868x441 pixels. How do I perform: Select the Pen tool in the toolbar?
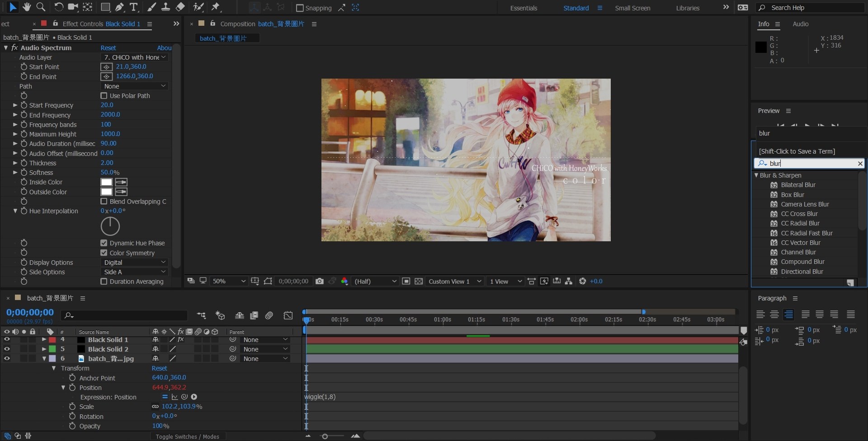(x=120, y=7)
